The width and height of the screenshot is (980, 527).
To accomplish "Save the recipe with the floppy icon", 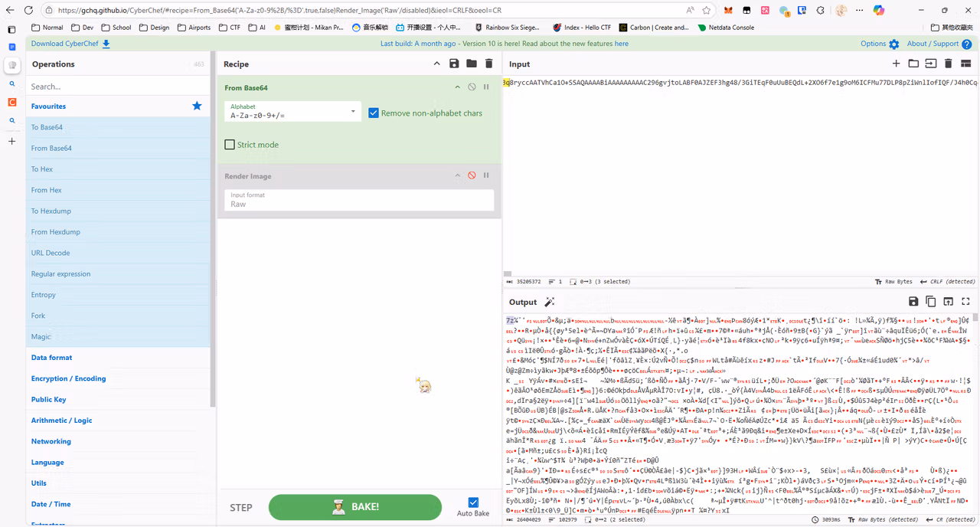I will (x=454, y=64).
